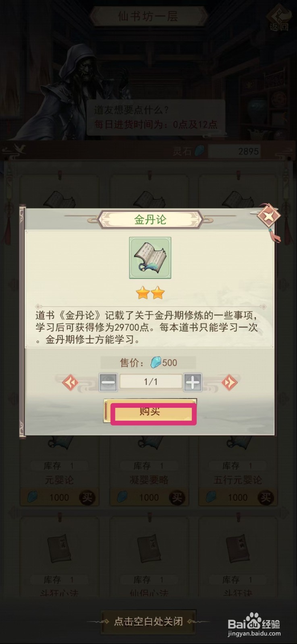Close the 金丹论 dialog with star icon
Screen dimensions: 297x644
(268, 217)
